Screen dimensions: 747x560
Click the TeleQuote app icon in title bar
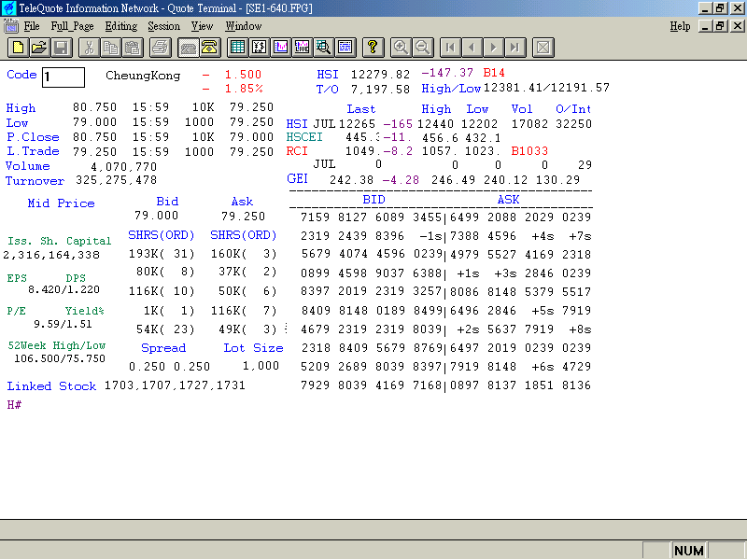coord(8,8)
